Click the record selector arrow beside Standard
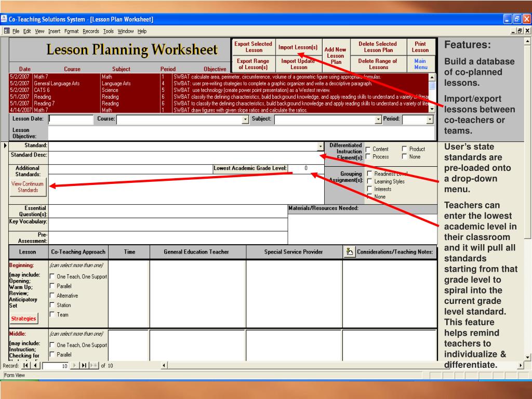 pos(5,145)
